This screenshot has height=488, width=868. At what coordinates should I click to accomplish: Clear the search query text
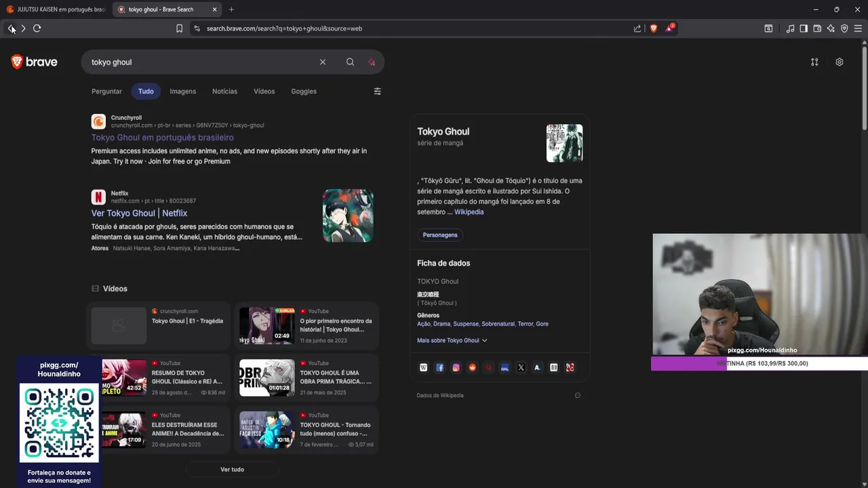[323, 62]
